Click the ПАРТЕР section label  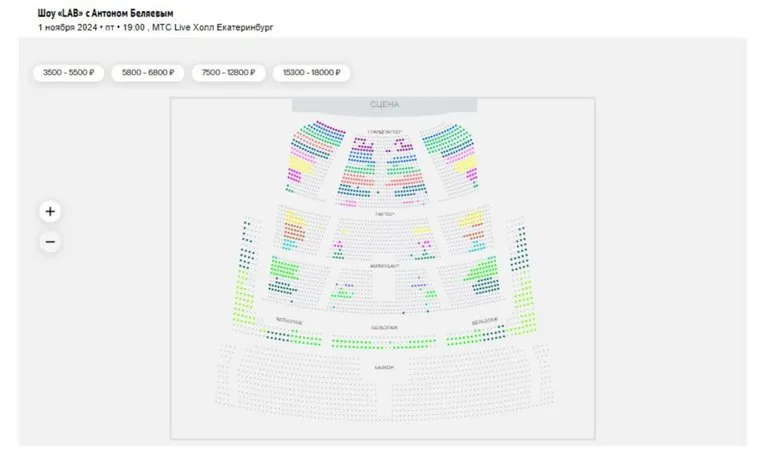tap(384, 214)
